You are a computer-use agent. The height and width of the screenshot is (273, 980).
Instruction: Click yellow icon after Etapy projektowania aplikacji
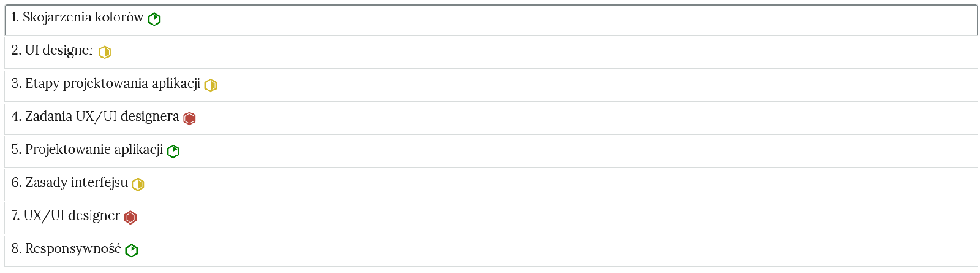[x=211, y=86]
